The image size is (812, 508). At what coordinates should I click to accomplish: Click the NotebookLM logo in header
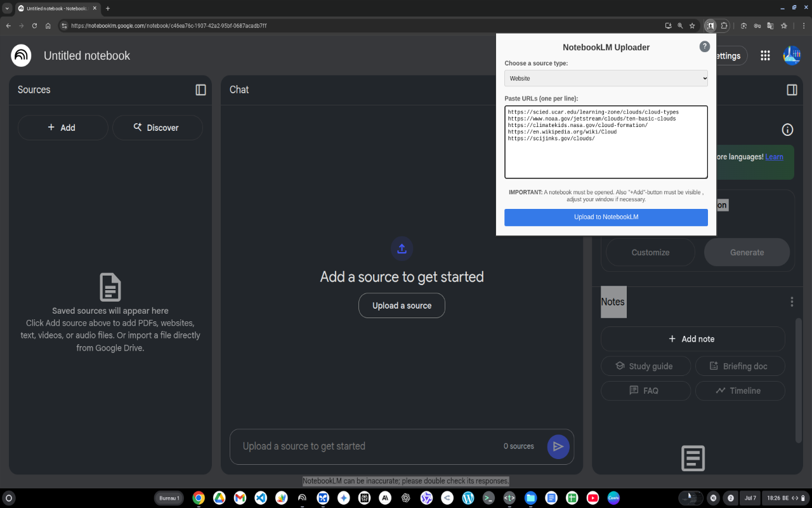pos(21,56)
